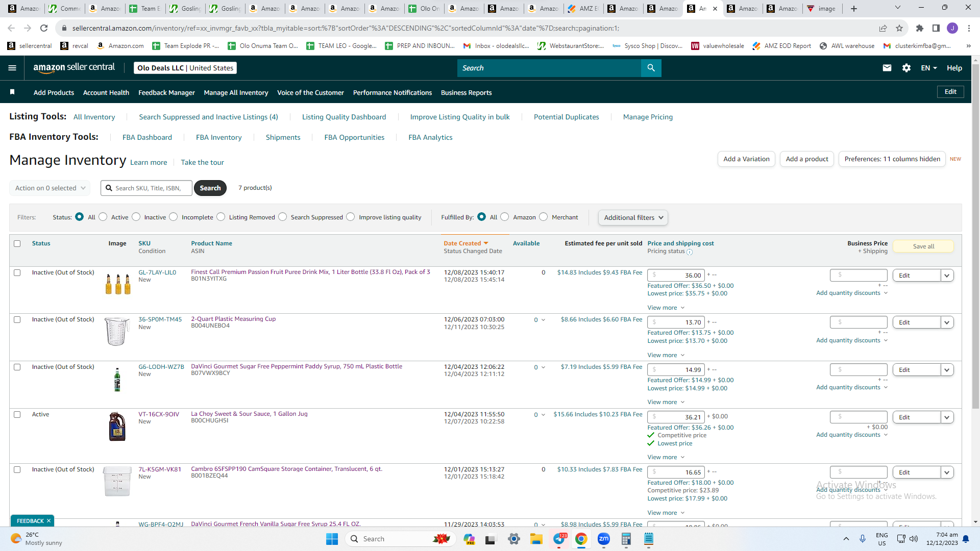This screenshot has height=551, width=980.
Task: Bookmark this page with the star icon
Action: [x=899, y=28]
